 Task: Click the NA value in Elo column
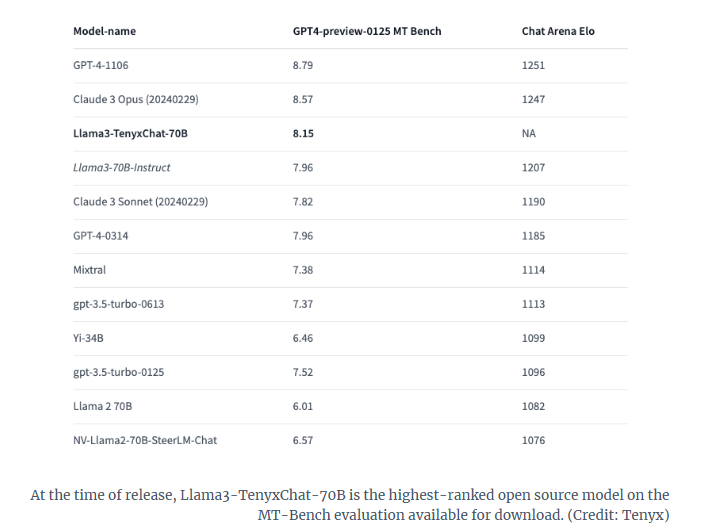point(529,134)
